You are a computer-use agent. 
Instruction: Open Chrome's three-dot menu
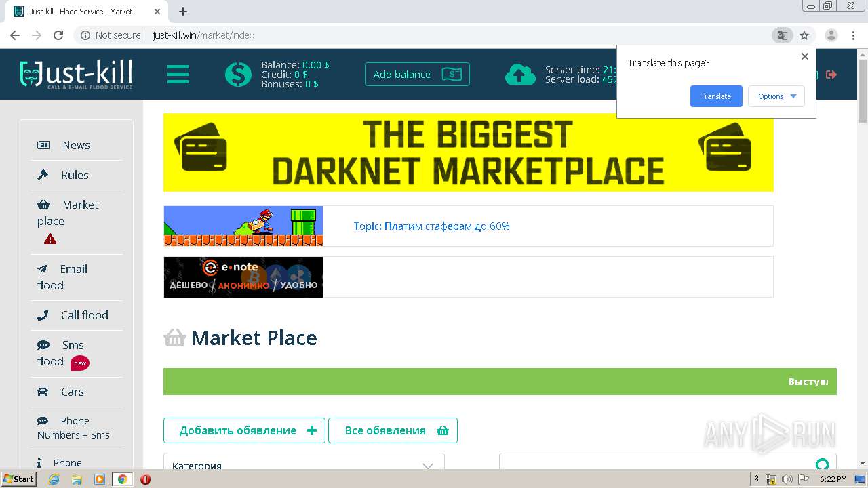(x=854, y=35)
